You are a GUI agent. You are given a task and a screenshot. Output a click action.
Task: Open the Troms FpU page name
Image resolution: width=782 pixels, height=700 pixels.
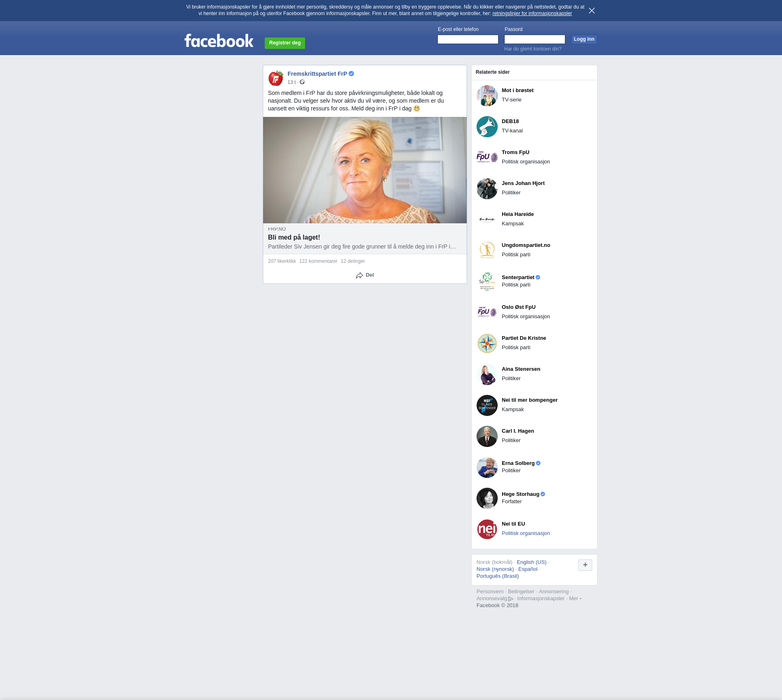click(x=516, y=152)
